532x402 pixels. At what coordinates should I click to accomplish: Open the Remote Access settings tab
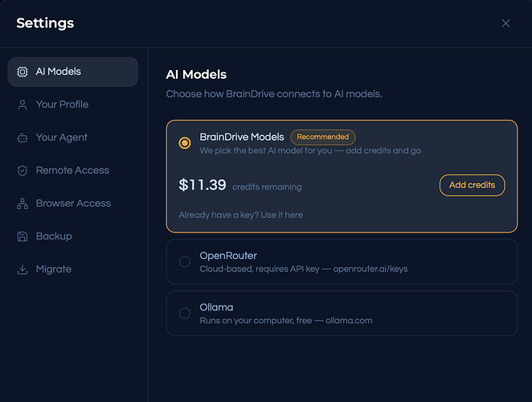tap(73, 170)
